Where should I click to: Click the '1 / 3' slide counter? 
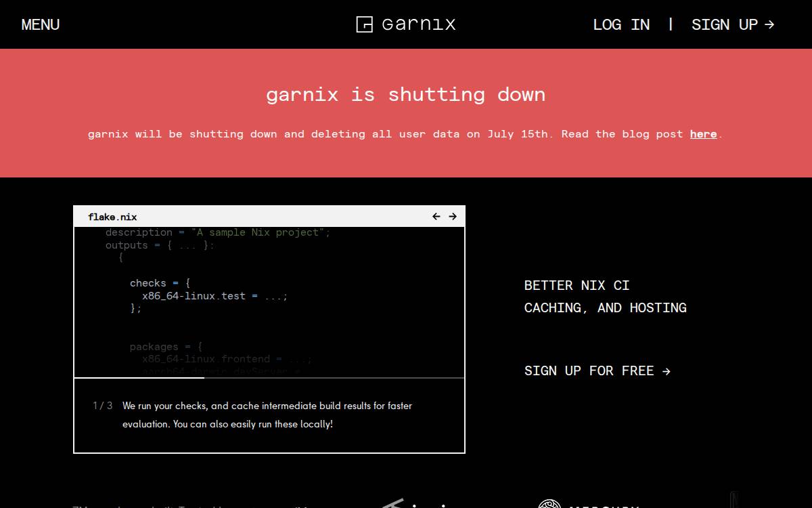[103, 406]
